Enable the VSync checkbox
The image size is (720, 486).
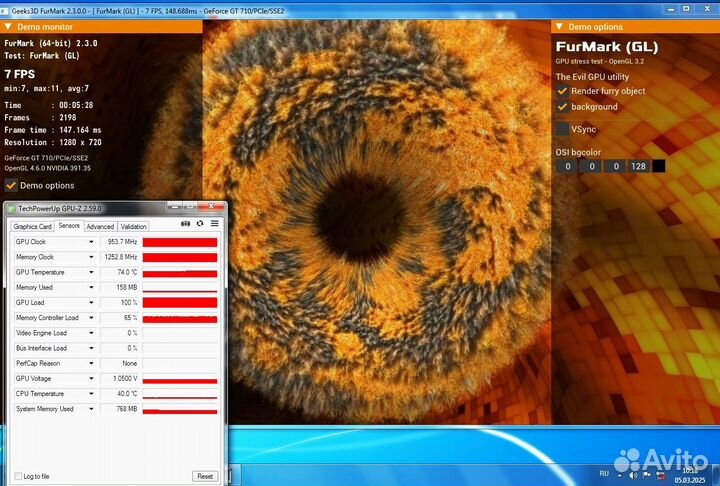click(x=562, y=129)
